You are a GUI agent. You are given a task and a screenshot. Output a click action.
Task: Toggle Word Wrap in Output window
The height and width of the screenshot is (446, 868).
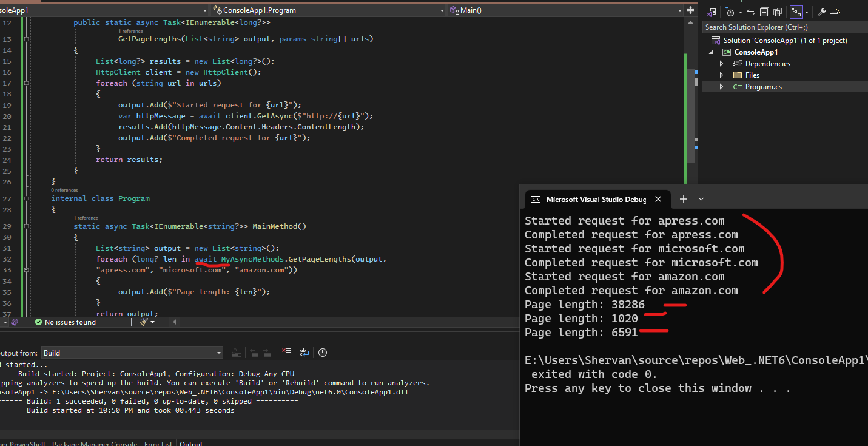(304, 353)
